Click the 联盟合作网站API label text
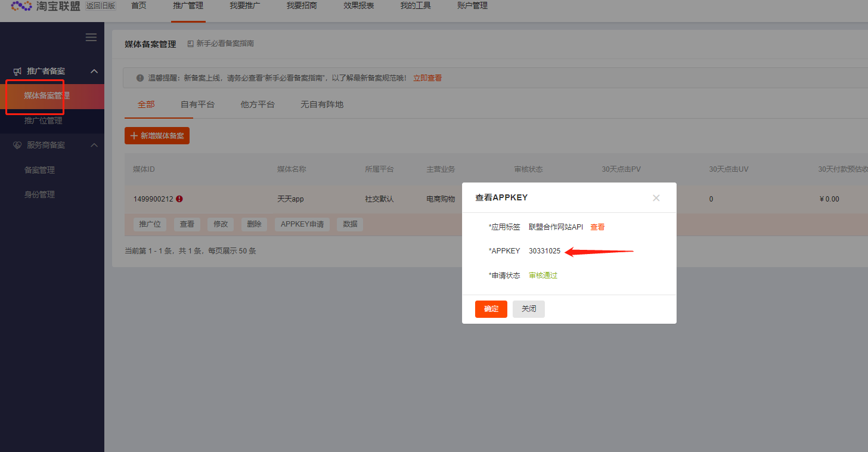Screen dimensions: 868x452 pos(556,227)
